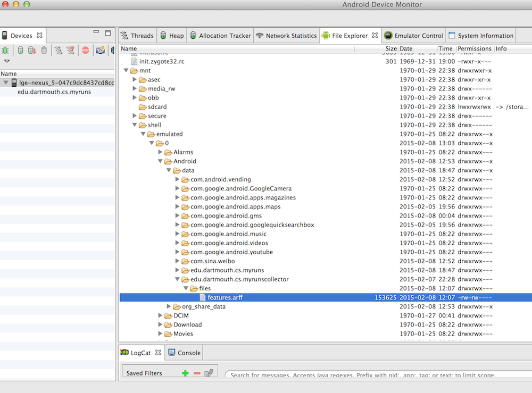Add a new LogCat filter with green plus
The width and height of the screenshot is (532, 393).
185,373
